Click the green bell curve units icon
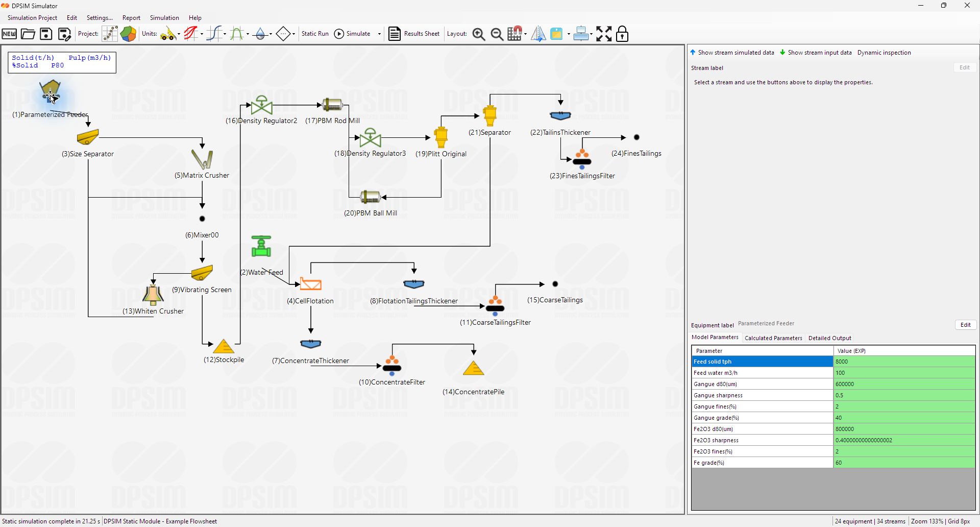980x527 pixels. click(x=237, y=34)
